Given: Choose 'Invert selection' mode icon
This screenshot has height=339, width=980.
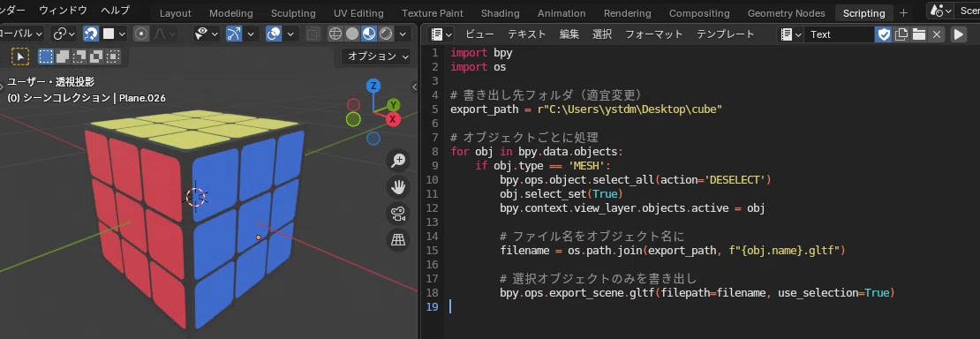Looking at the screenshot, I should pyautogui.click(x=95, y=56).
